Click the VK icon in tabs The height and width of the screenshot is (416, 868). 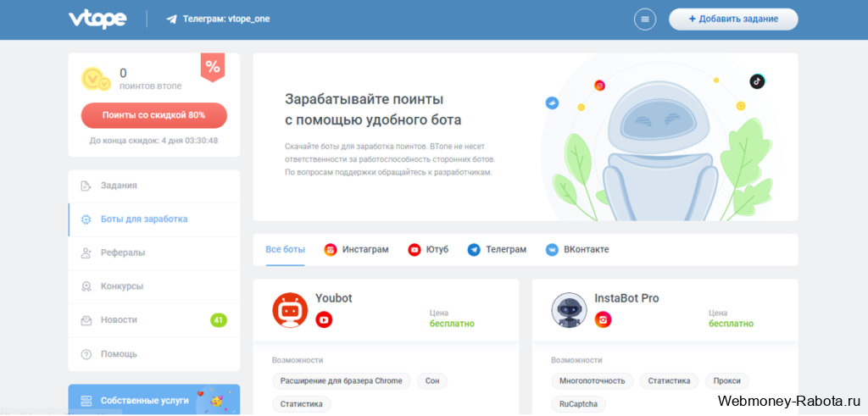[x=552, y=250]
